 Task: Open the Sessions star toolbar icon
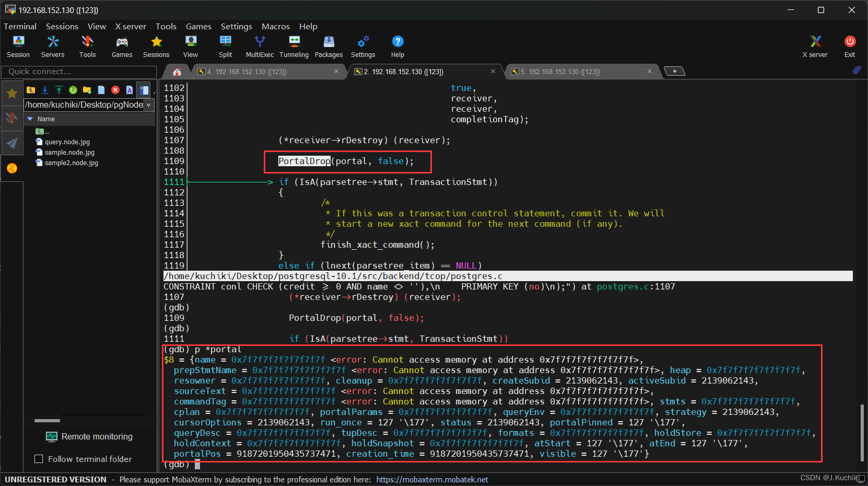(x=156, y=47)
